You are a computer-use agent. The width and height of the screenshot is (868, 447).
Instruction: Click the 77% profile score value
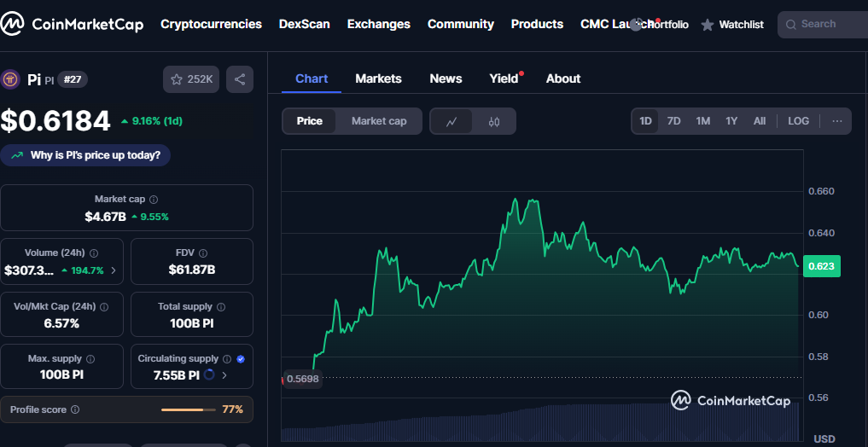[232, 410]
